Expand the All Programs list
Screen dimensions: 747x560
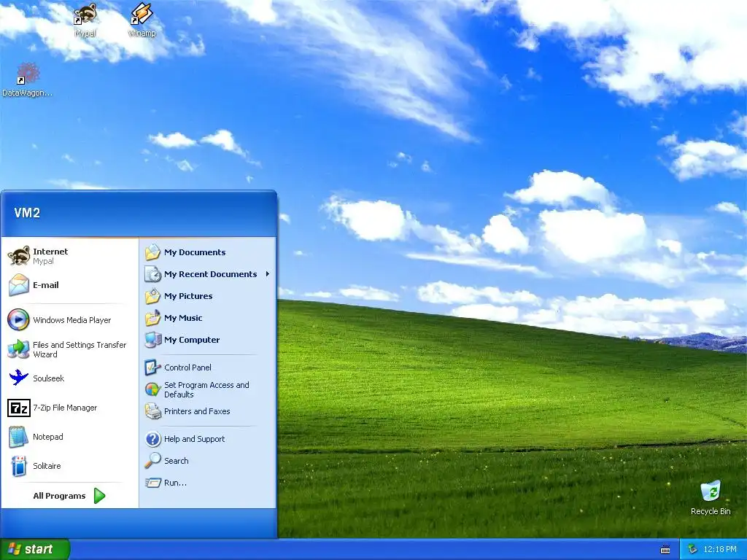tap(69, 496)
